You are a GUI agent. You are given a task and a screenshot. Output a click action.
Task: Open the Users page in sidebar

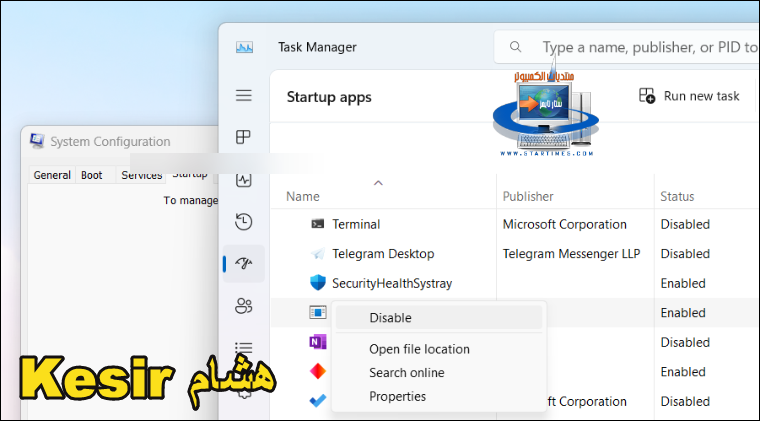pos(244,306)
